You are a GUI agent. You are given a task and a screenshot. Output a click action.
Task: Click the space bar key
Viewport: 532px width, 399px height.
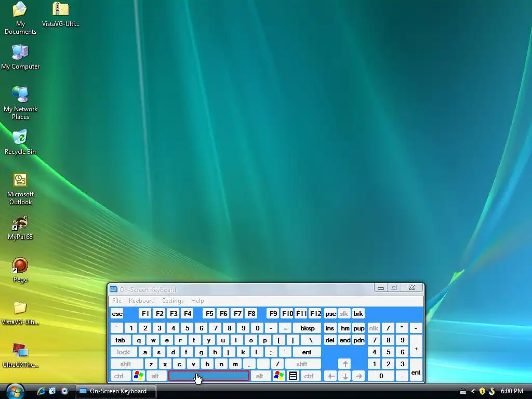[x=209, y=376]
